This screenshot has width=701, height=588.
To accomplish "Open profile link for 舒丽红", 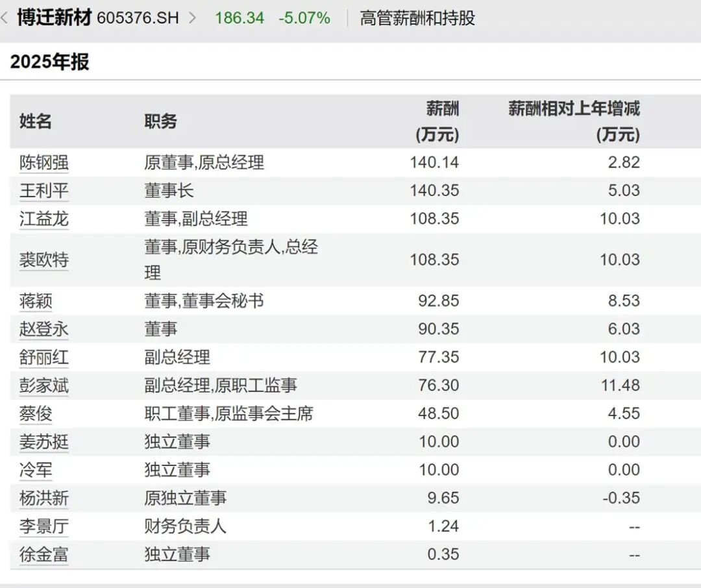I will tap(44, 357).
